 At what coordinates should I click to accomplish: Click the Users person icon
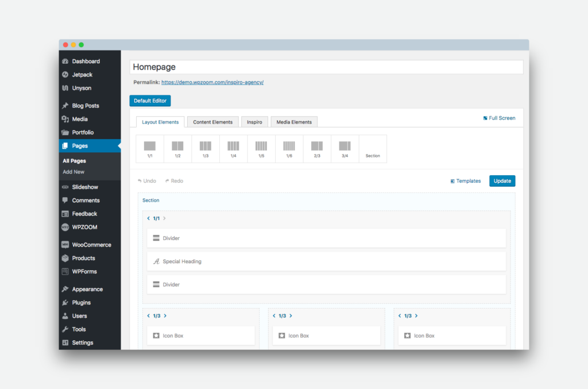coord(65,316)
